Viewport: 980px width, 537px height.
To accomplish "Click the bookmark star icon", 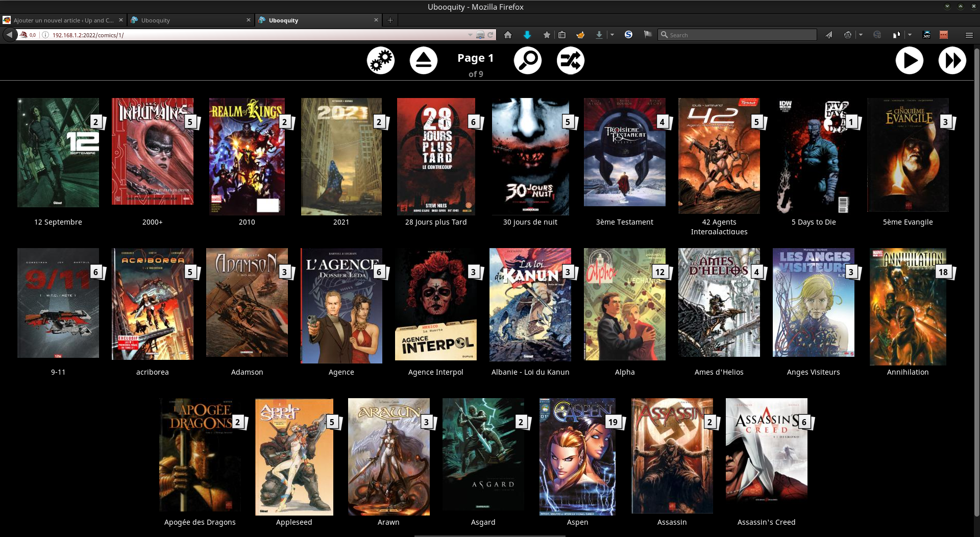I will [x=547, y=35].
